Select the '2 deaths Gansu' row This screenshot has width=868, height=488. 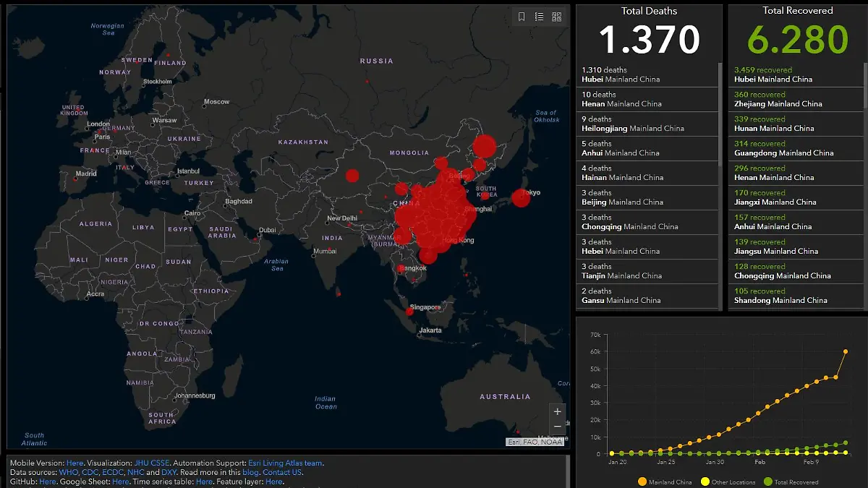pos(648,296)
